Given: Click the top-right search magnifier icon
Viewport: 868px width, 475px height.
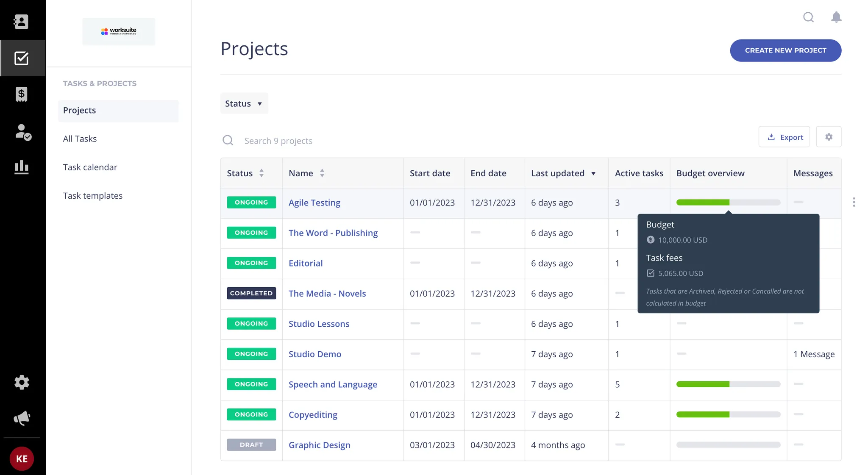Looking at the screenshot, I should click(808, 17).
